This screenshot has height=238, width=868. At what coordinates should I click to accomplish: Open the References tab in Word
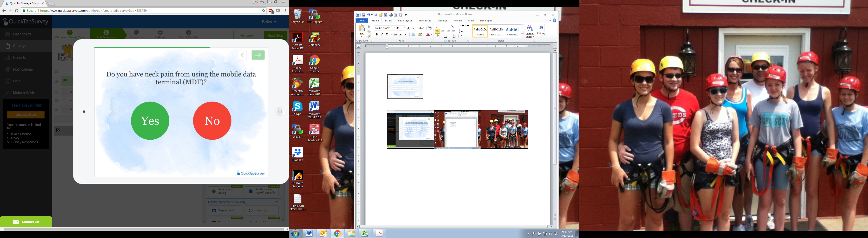click(x=425, y=21)
